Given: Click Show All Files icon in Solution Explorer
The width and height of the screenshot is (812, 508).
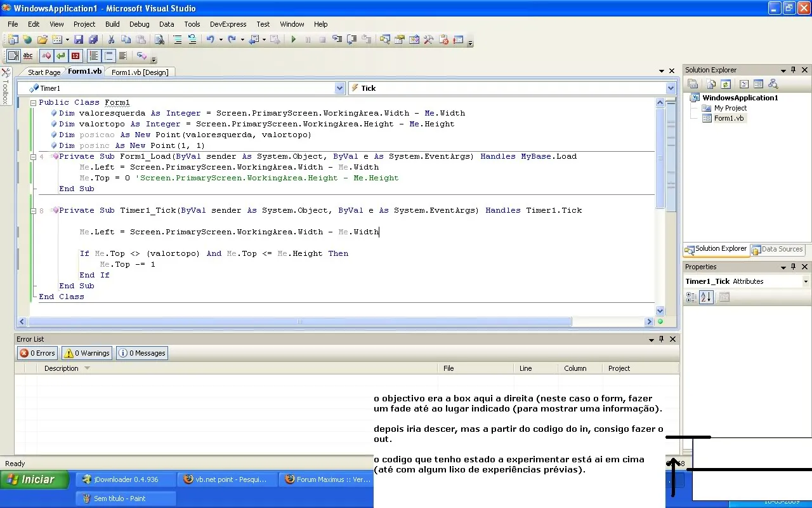Looking at the screenshot, I should click(711, 84).
